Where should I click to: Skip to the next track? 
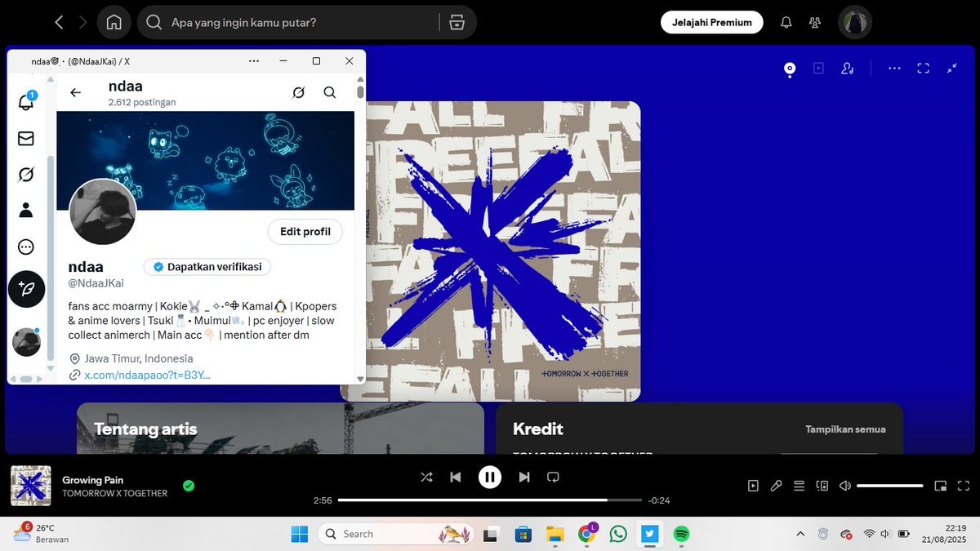(x=524, y=478)
